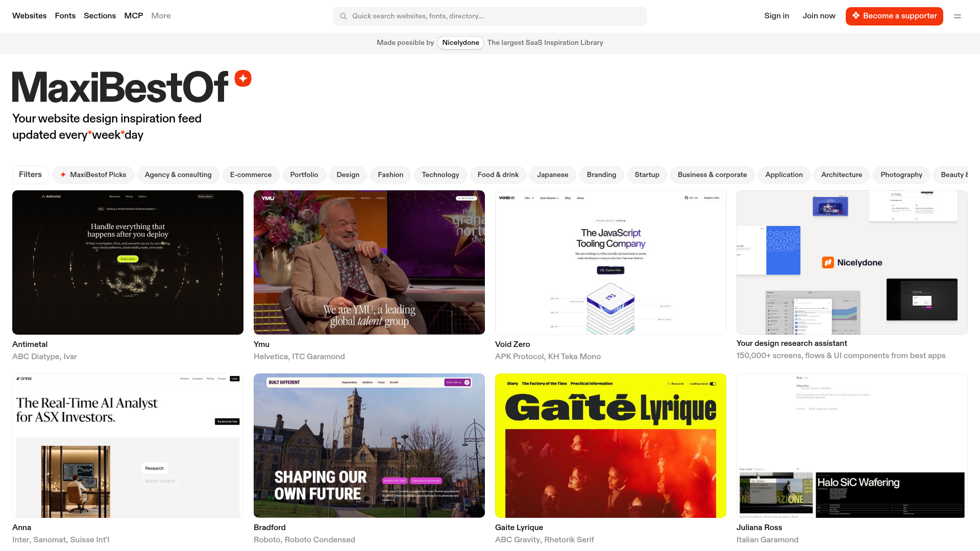Viewport: 980px width, 551px height.
Task: Open the Fonts nav item
Action: point(65,16)
